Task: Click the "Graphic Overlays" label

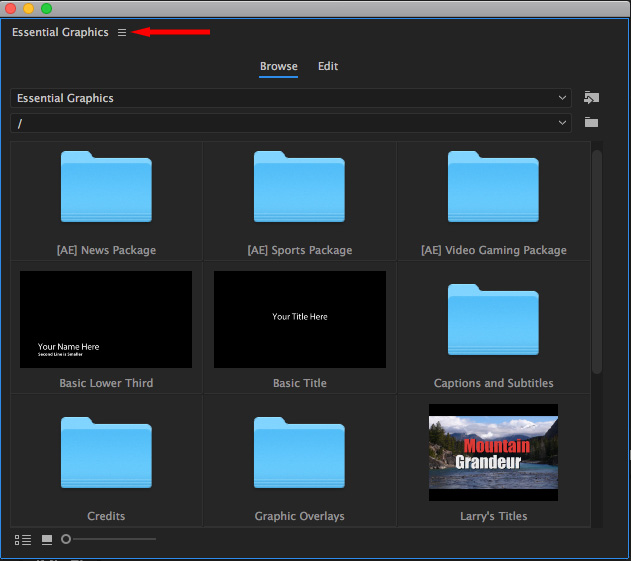Action: pos(299,516)
